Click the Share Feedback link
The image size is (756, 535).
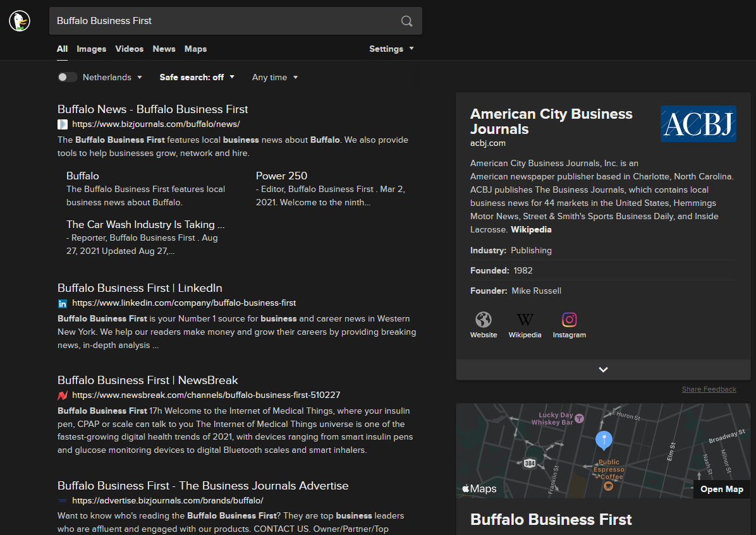pos(709,389)
